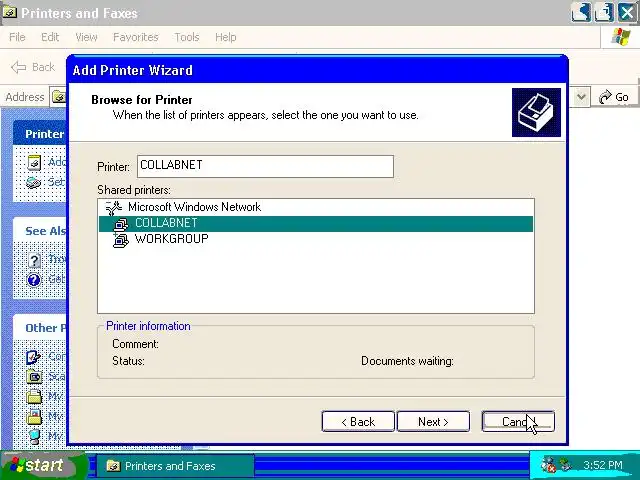
Task: Click the My Computer icon in sidebar
Action: point(35,436)
